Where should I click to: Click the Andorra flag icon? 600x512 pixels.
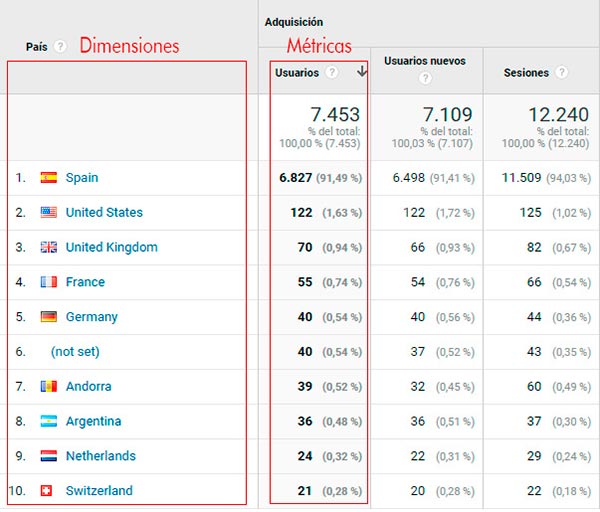[x=49, y=386]
